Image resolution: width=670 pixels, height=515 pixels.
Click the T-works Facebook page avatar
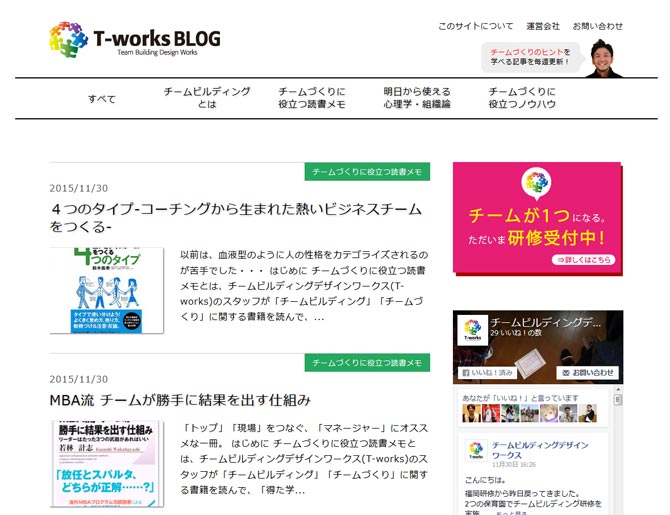click(x=473, y=330)
